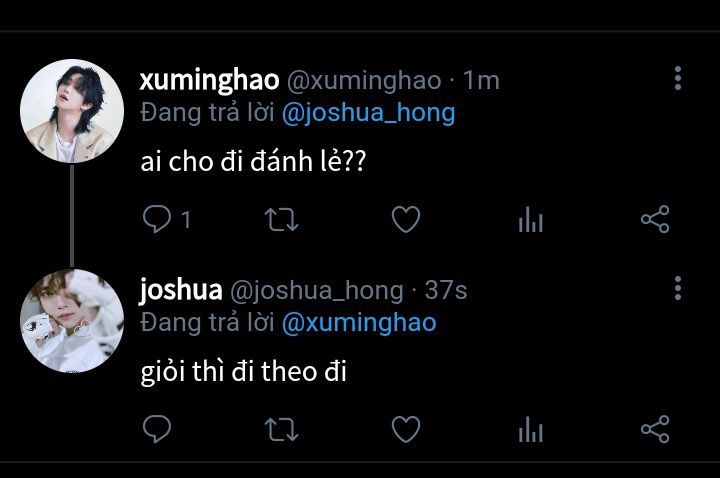Viewport: 720px width, 478px height.
Task: Open joshua's profile picture
Action: tap(72, 321)
